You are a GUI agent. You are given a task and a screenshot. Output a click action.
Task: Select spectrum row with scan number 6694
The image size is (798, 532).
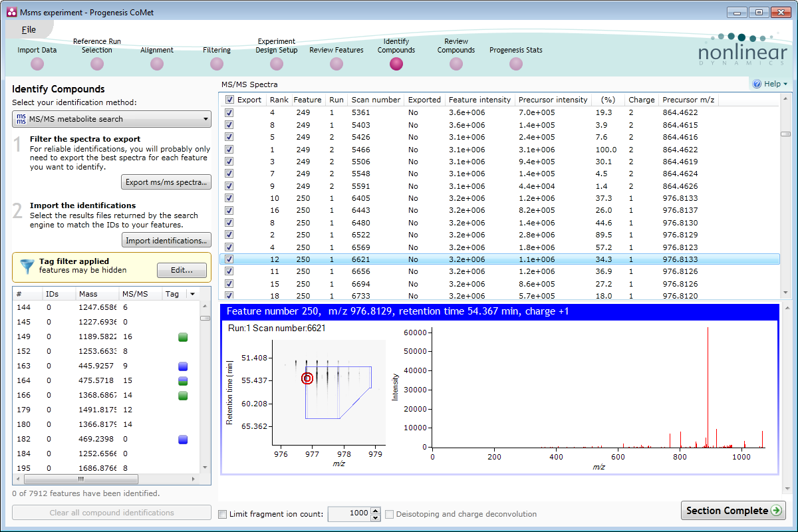click(x=499, y=284)
